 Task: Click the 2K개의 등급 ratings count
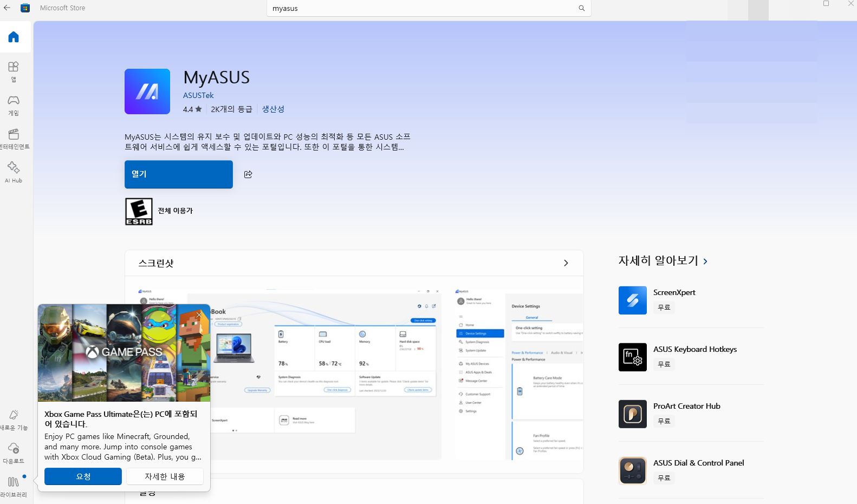pyautogui.click(x=231, y=109)
